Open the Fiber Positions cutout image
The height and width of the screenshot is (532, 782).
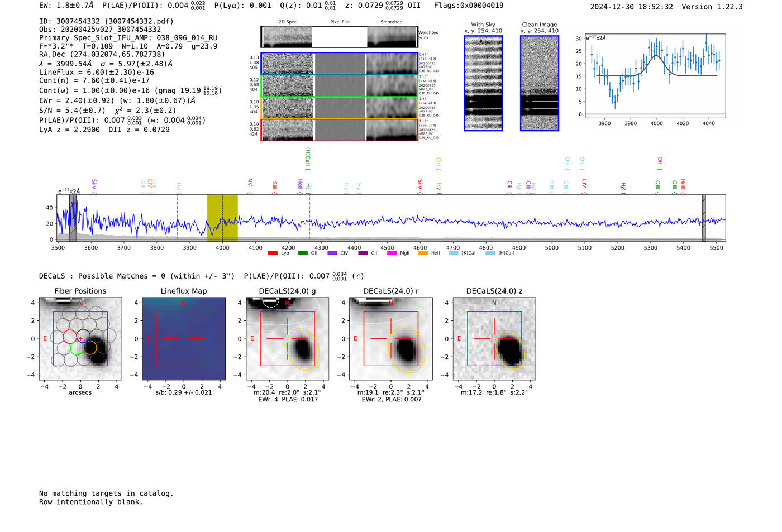pyautogui.click(x=80, y=338)
